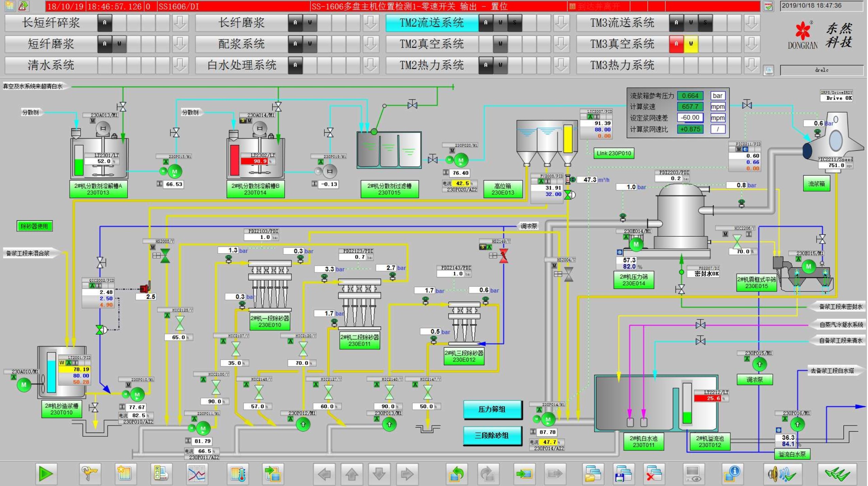Toggle red A alarm indicator for TM3真空系统
Screen dimensions: 868x486
(x=676, y=44)
